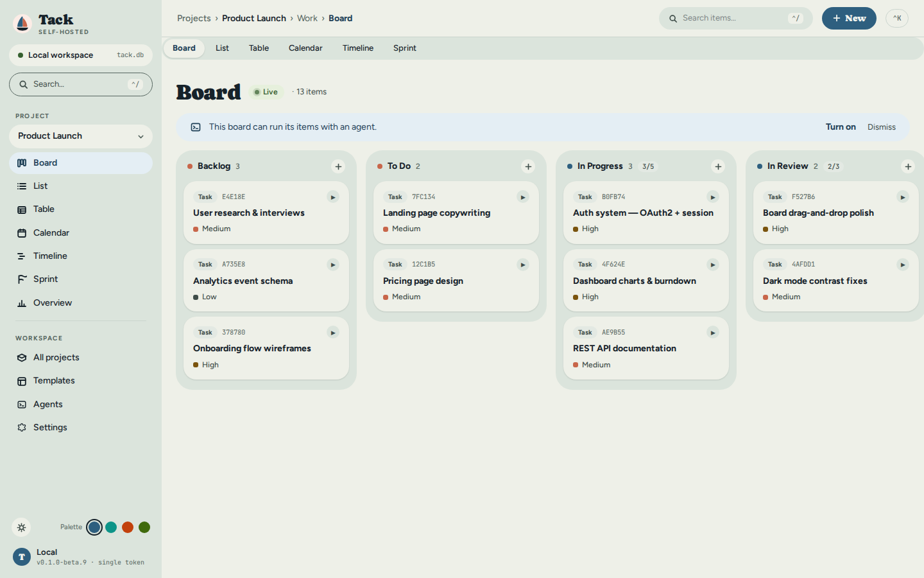924x578 pixels.
Task: Add an item to the To Do column
Action: [x=528, y=166]
